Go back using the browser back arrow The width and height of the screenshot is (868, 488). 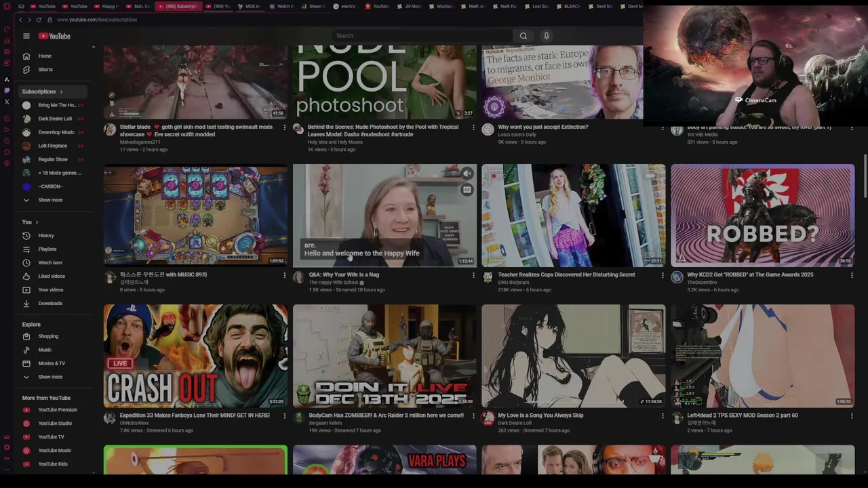pyautogui.click(x=20, y=20)
